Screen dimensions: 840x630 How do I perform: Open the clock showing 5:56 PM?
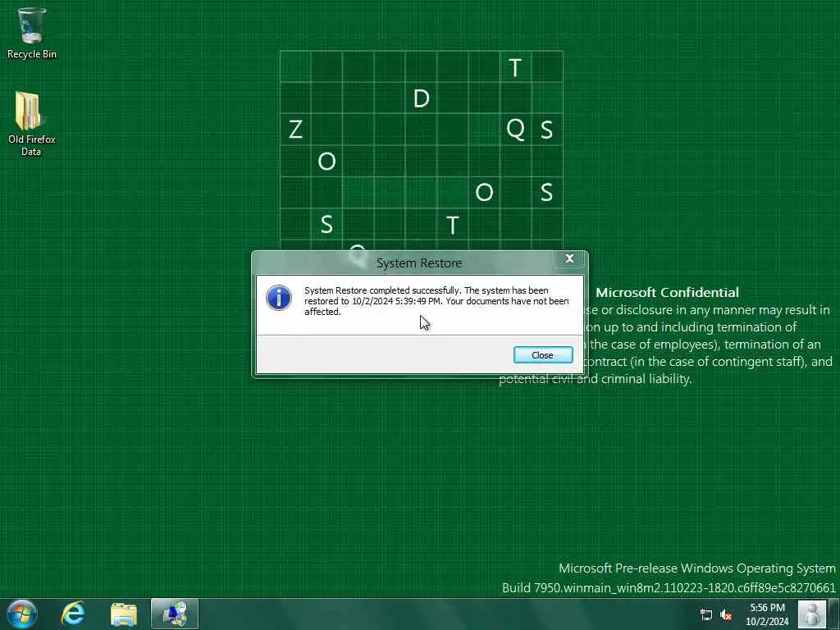(x=767, y=614)
